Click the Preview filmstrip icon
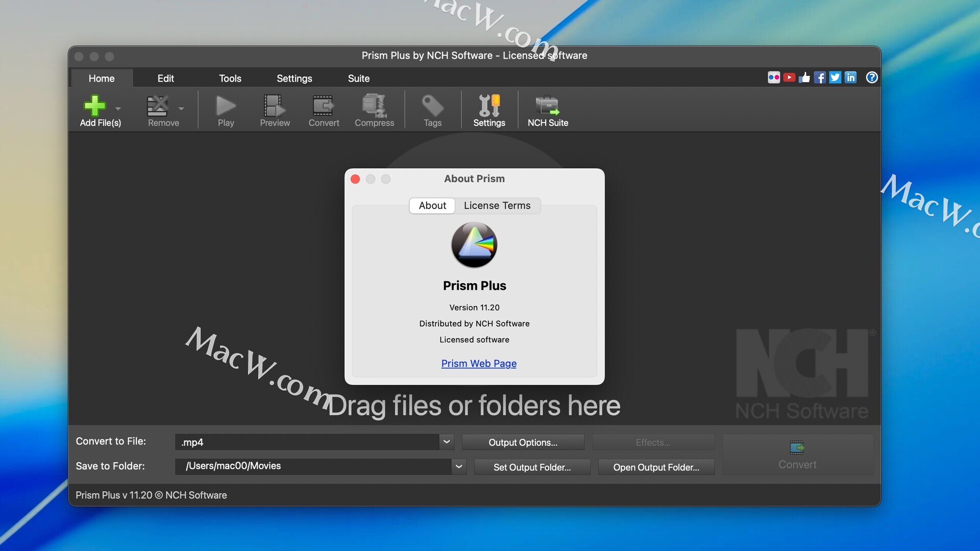 (275, 106)
